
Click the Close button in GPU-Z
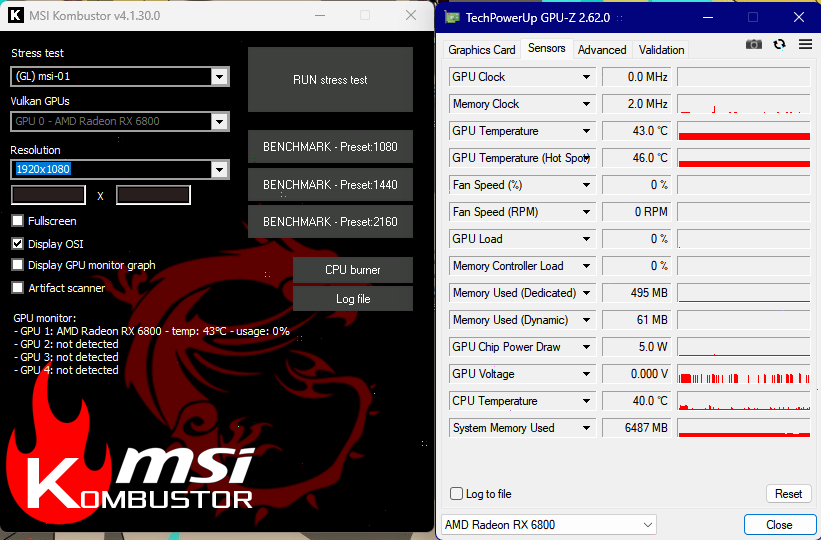(x=779, y=525)
